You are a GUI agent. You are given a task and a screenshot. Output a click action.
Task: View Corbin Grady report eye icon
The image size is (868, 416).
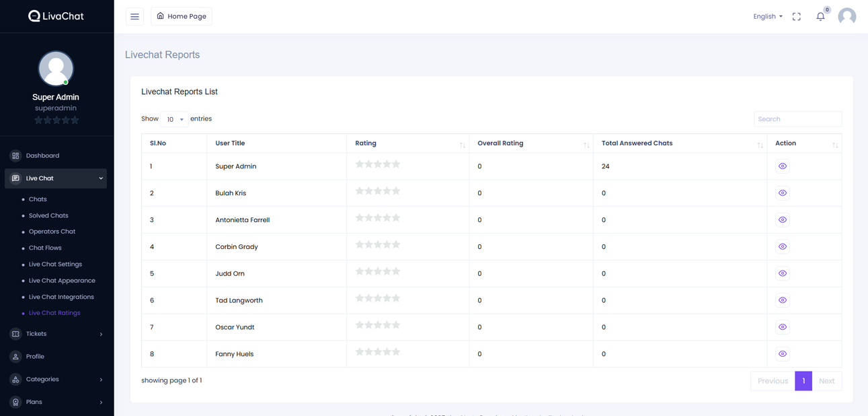click(783, 246)
